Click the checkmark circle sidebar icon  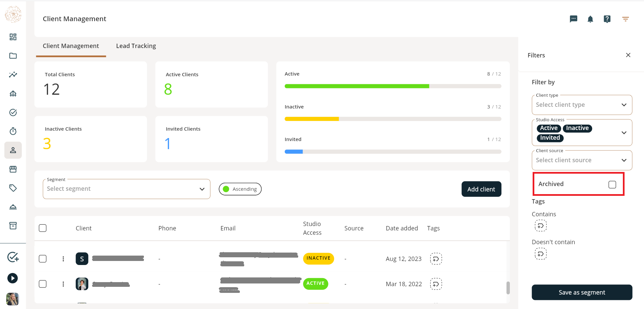(13, 113)
